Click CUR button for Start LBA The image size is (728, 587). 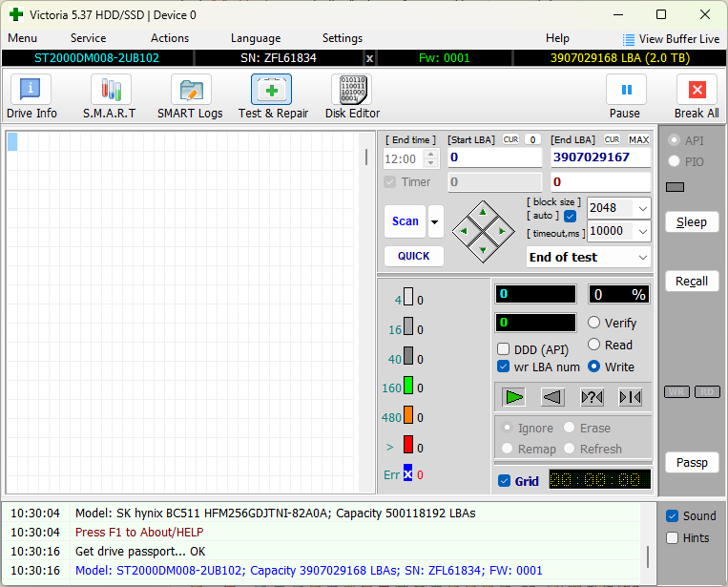pyautogui.click(x=510, y=139)
